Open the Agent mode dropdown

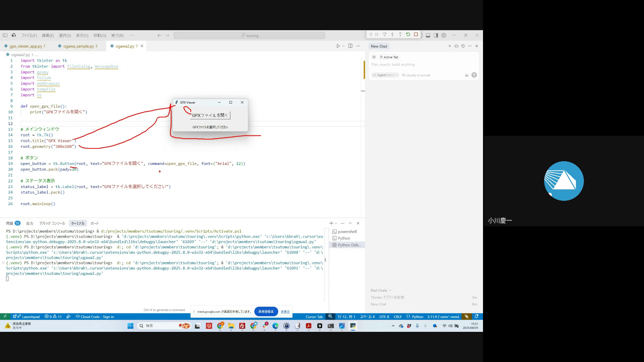385,75
